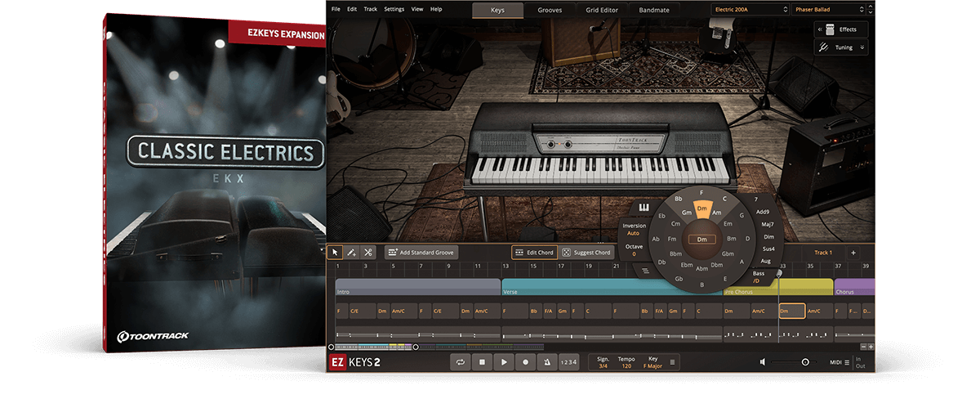Image resolution: width=980 pixels, height=399 pixels.
Task: Click the speaker volume icon
Action: point(763,362)
